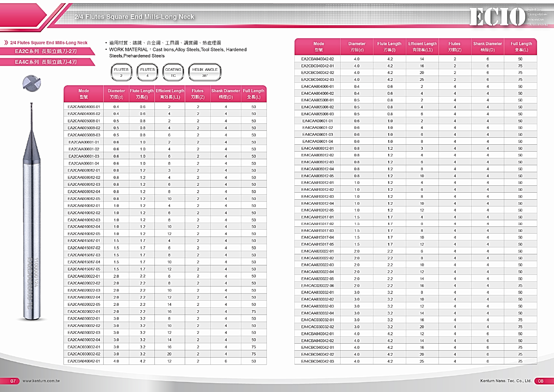554x392 pixels.
Task: Click the HELIX ANGLE 35° badge
Action: (x=205, y=72)
